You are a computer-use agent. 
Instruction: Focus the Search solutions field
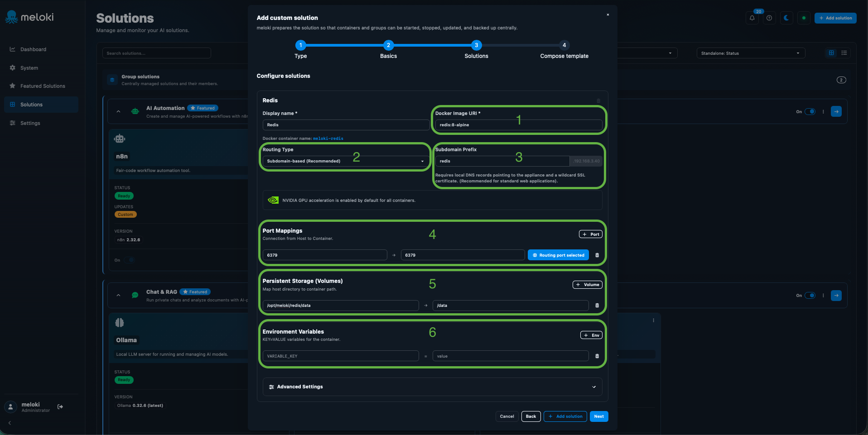pyautogui.click(x=157, y=53)
